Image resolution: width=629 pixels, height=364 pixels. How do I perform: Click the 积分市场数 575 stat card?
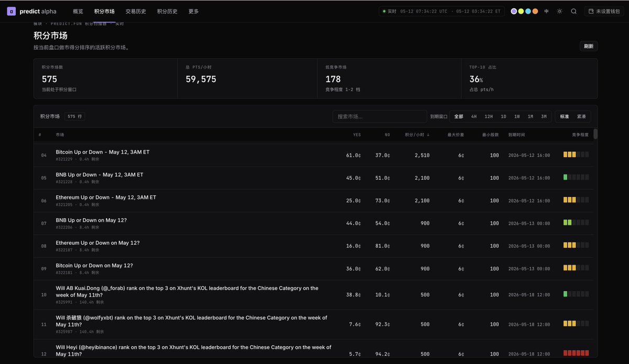pyautogui.click(x=105, y=79)
